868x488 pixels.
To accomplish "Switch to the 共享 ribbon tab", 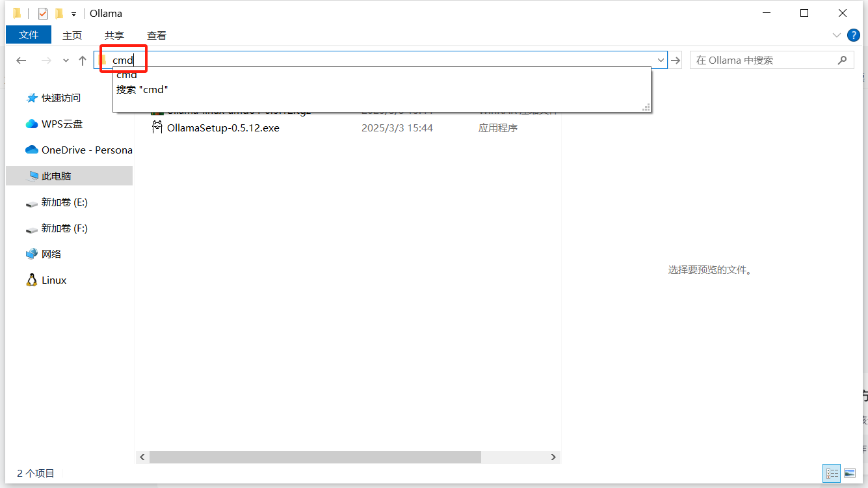I will pyautogui.click(x=114, y=35).
